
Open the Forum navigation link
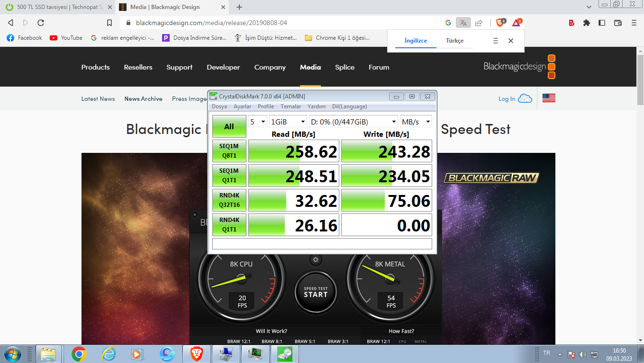coord(379,67)
